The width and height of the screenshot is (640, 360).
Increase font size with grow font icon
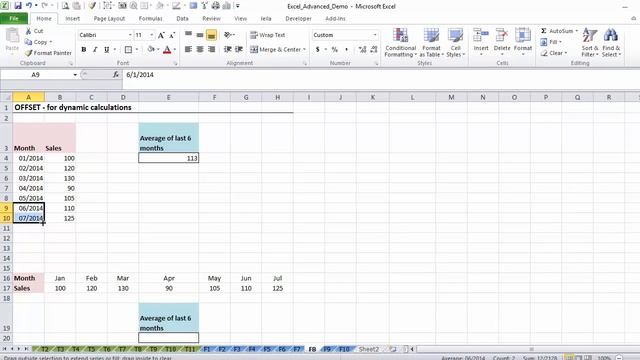click(161, 35)
